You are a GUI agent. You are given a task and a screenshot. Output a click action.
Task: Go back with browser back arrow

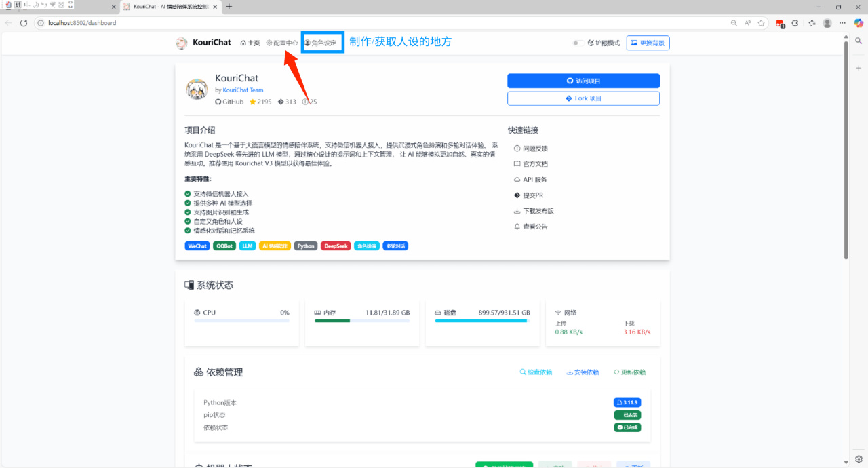[x=8, y=22]
